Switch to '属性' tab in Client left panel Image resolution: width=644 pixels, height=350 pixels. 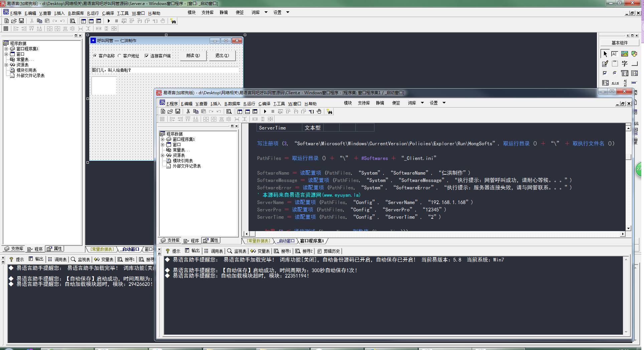(x=211, y=240)
